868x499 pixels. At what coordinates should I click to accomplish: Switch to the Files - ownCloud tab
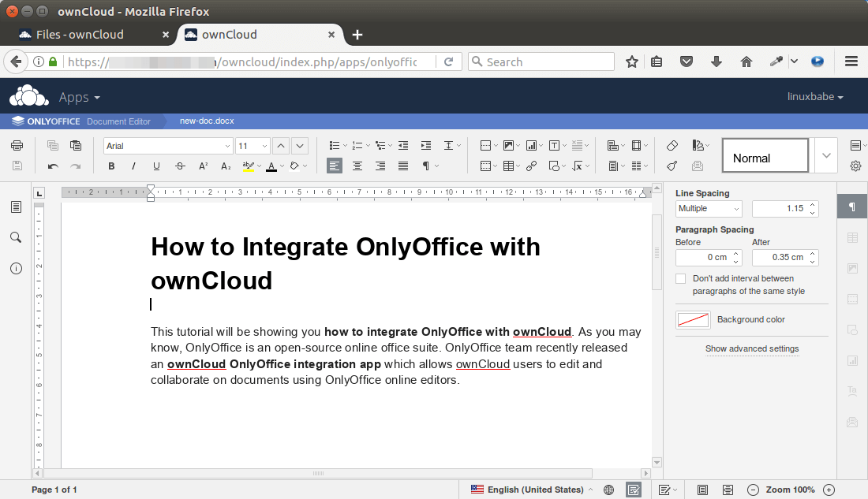tap(80, 35)
